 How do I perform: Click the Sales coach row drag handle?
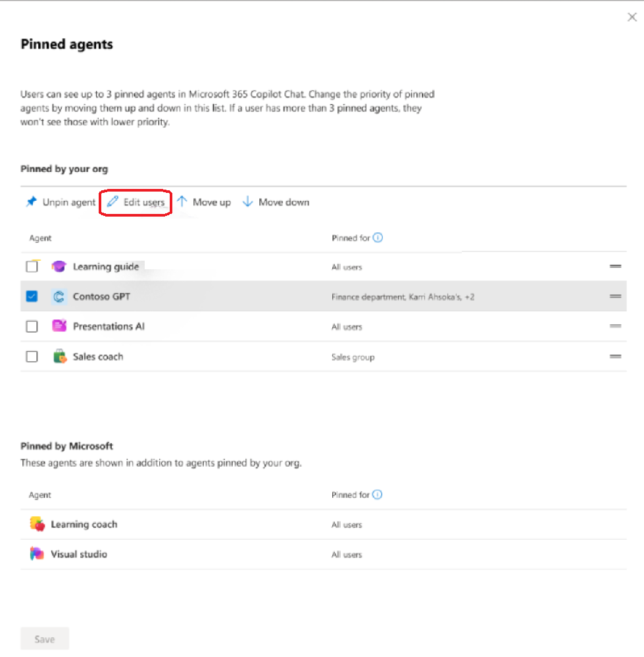tap(615, 357)
